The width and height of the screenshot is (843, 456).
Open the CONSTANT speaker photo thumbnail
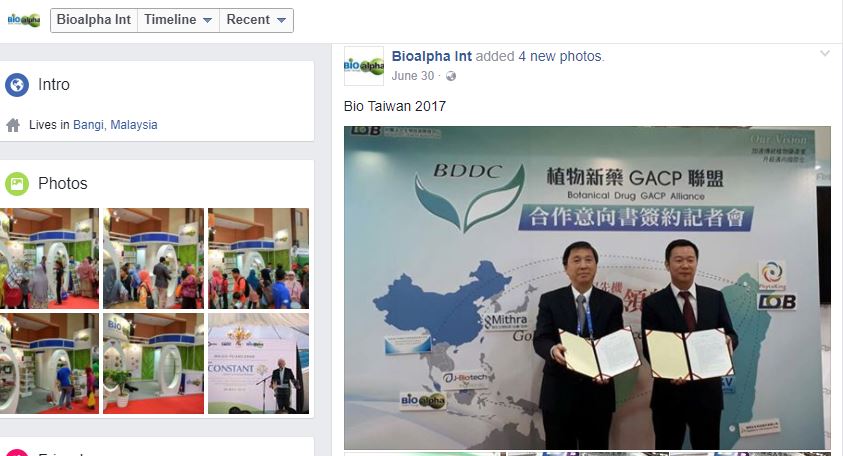pos(259,364)
